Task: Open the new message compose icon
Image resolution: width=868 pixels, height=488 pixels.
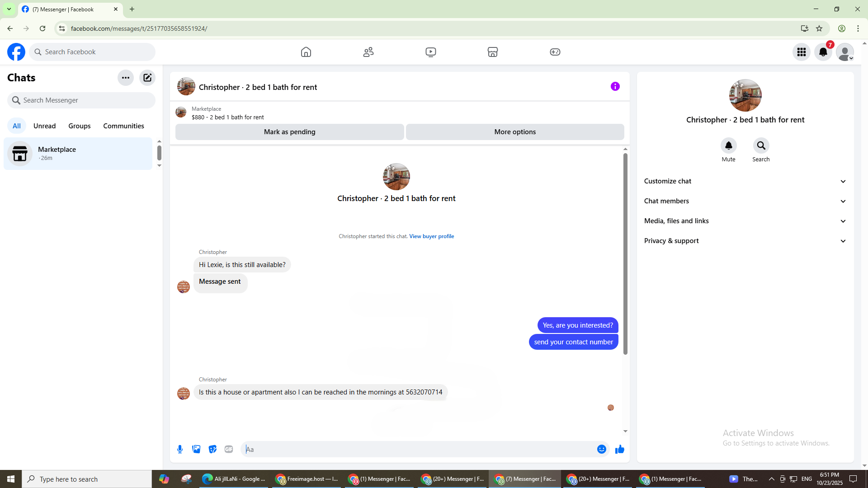Action: (147, 78)
